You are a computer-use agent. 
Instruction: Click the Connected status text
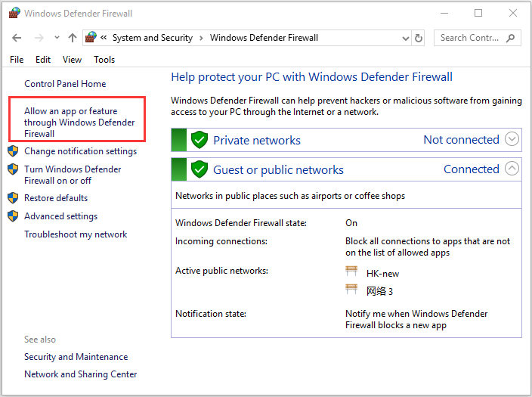click(x=472, y=169)
